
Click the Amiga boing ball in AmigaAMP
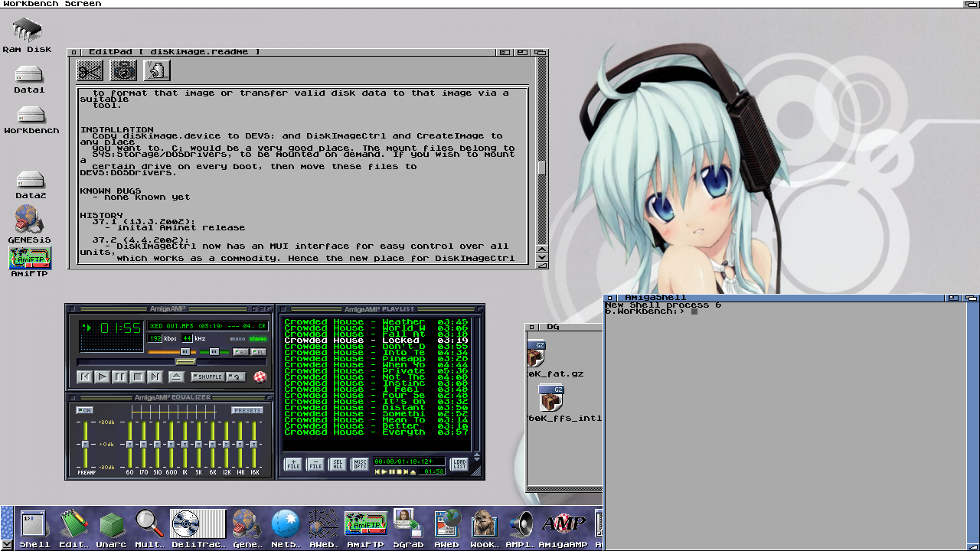point(260,377)
